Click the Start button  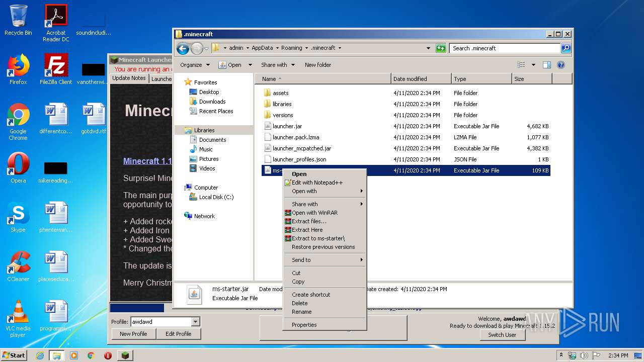[14, 355]
